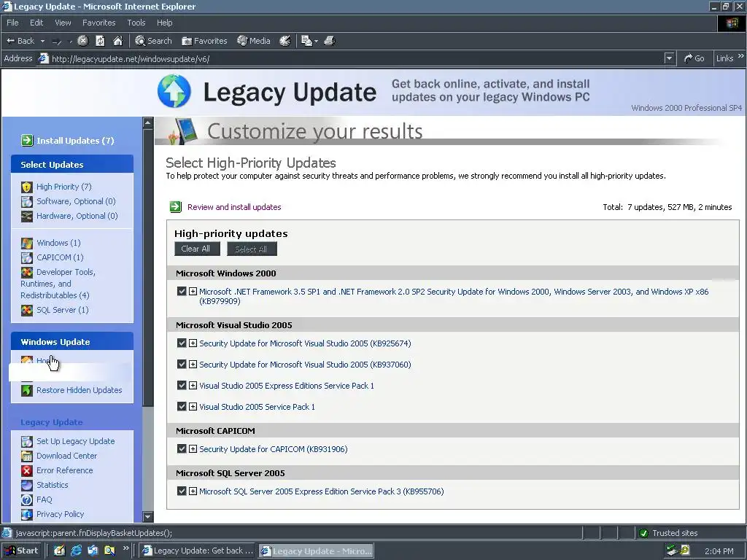The image size is (747, 560).
Task: Click the green Review and install arrow icon
Action: (176, 206)
